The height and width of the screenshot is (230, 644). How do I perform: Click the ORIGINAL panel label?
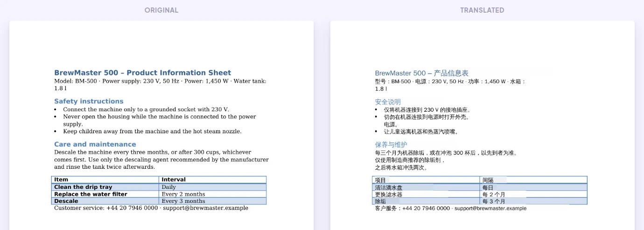pyautogui.click(x=161, y=10)
